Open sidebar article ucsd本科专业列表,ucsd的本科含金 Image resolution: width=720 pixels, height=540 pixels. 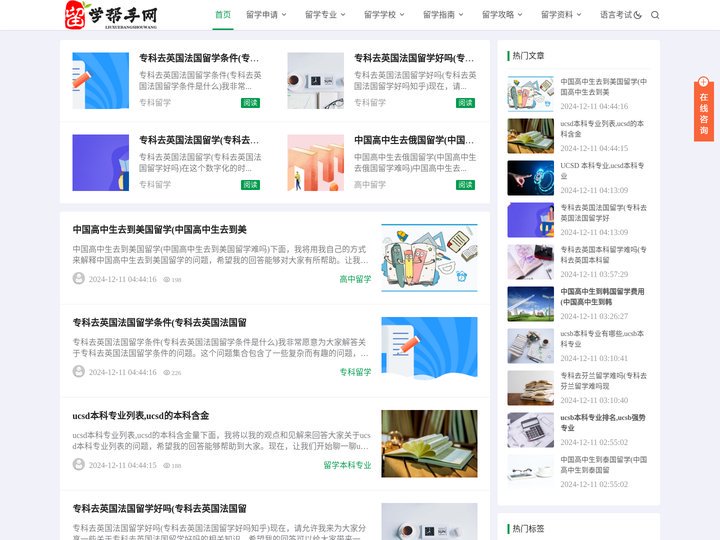(602, 129)
